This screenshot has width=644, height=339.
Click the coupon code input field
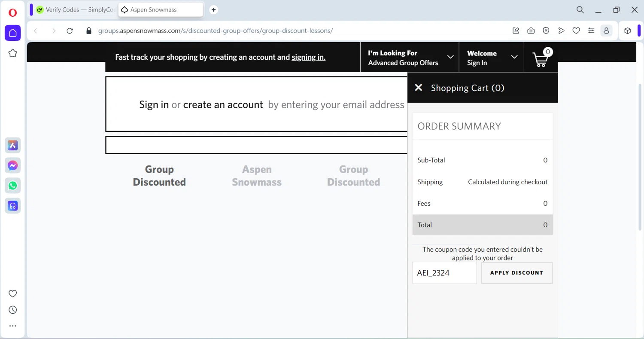point(445,273)
